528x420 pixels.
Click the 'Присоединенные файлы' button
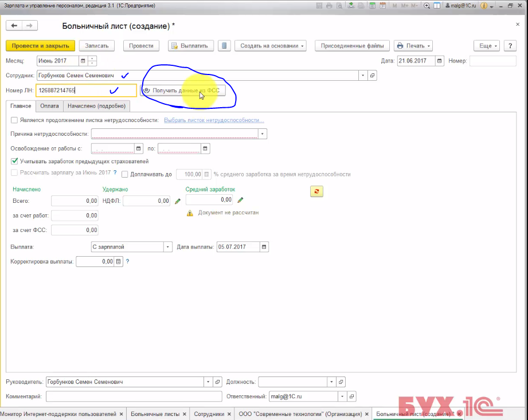point(352,46)
